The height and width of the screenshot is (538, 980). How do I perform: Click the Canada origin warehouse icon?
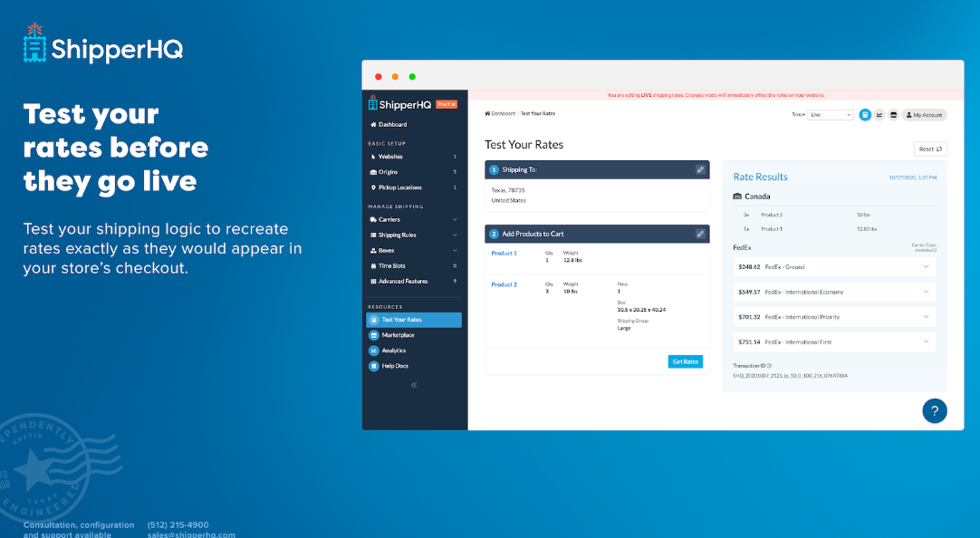pos(737,197)
